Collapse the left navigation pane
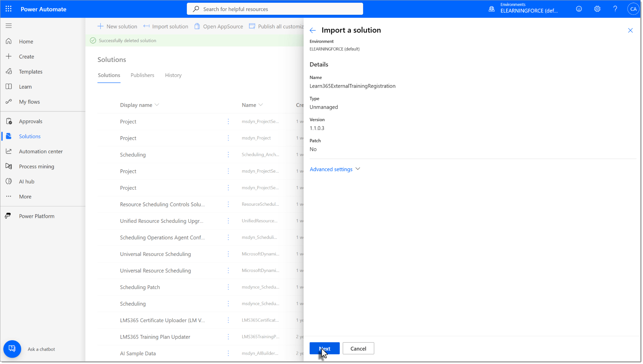 click(x=8, y=25)
